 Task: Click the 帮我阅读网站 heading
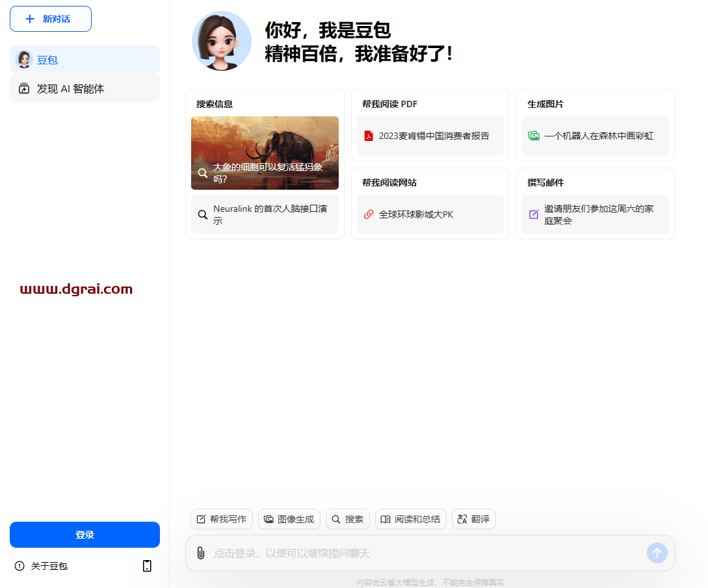coord(389,183)
